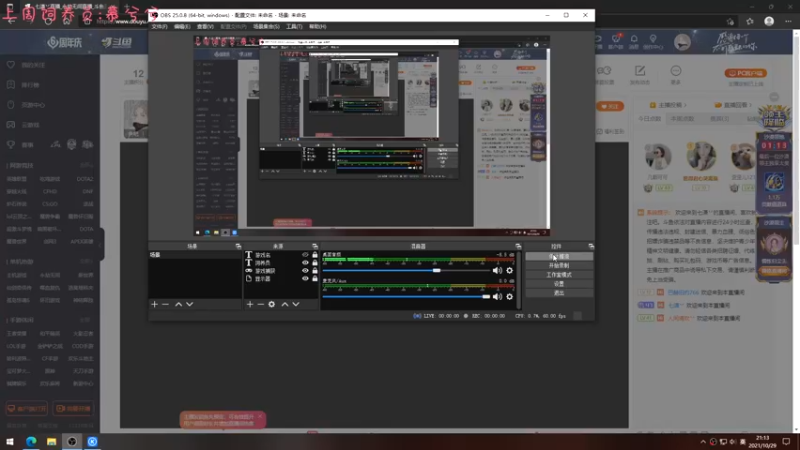Mute desktop audio speaker icon
800x450 pixels.
pyautogui.click(x=497, y=270)
